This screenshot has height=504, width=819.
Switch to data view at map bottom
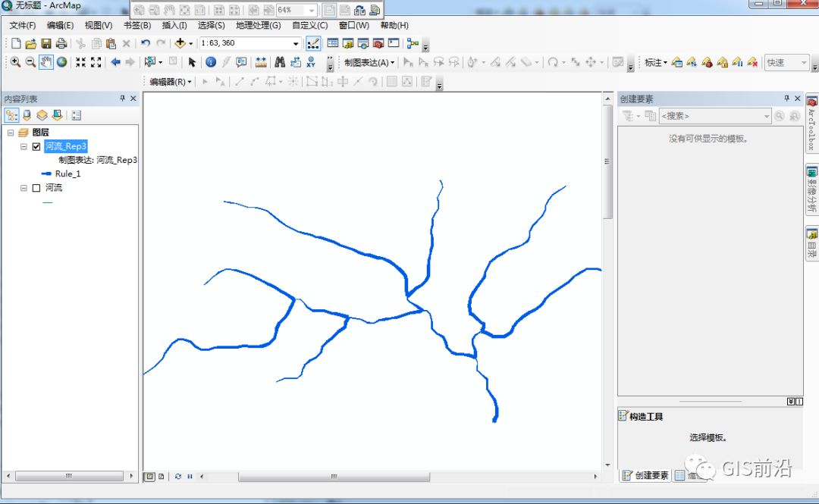(x=150, y=476)
